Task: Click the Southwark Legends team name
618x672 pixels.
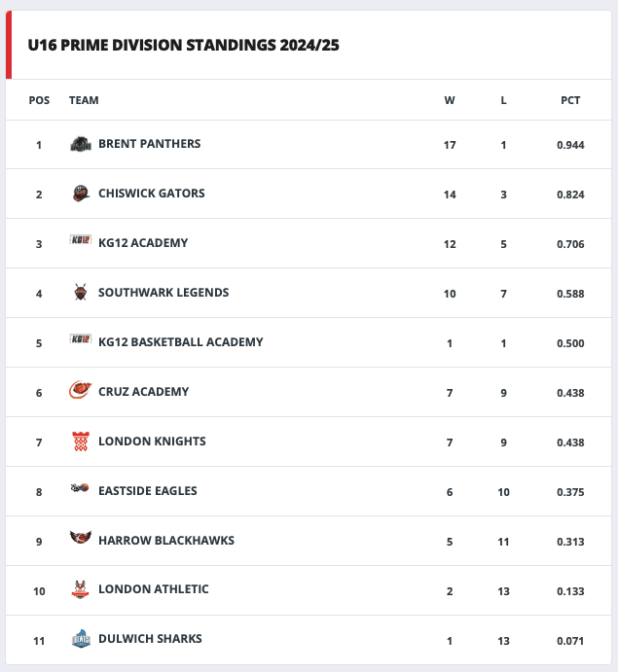Action: [164, 293]
